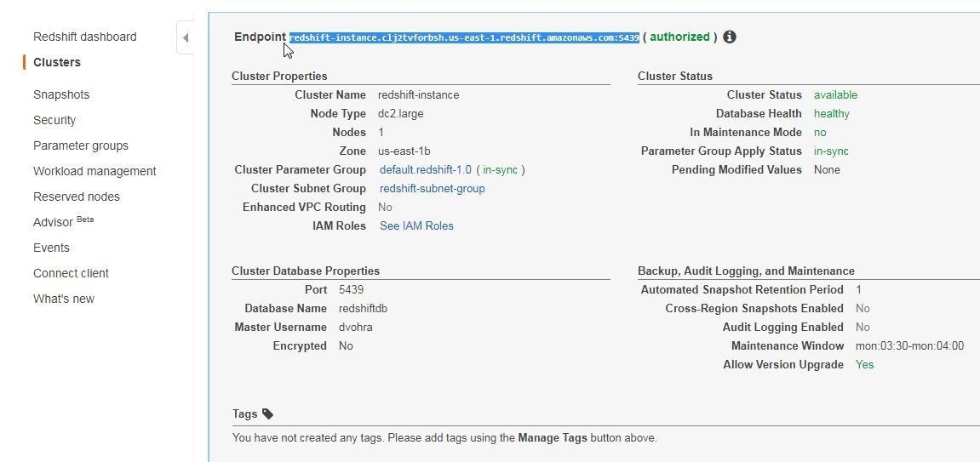
Task: Click Database Health value healthy
Action: click(832, 114)
